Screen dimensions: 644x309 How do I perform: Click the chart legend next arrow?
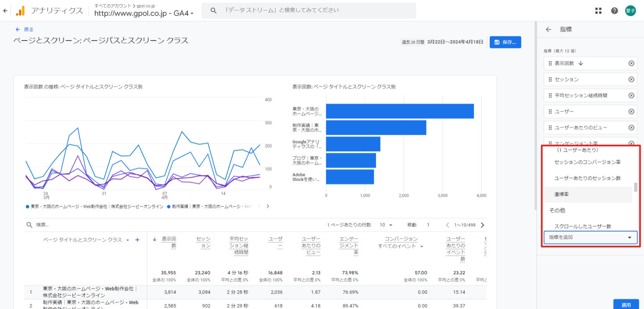pos(268,206)
